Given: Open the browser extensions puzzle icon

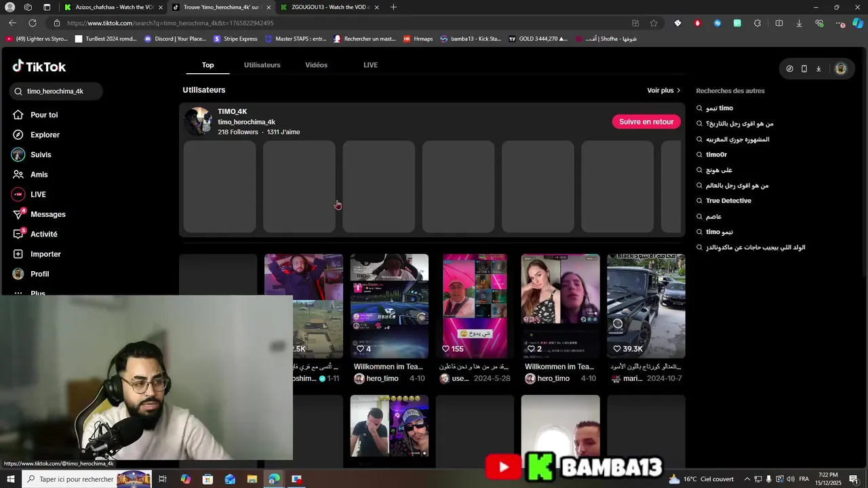Looking at the screenshot, I should tap(757, 23).
